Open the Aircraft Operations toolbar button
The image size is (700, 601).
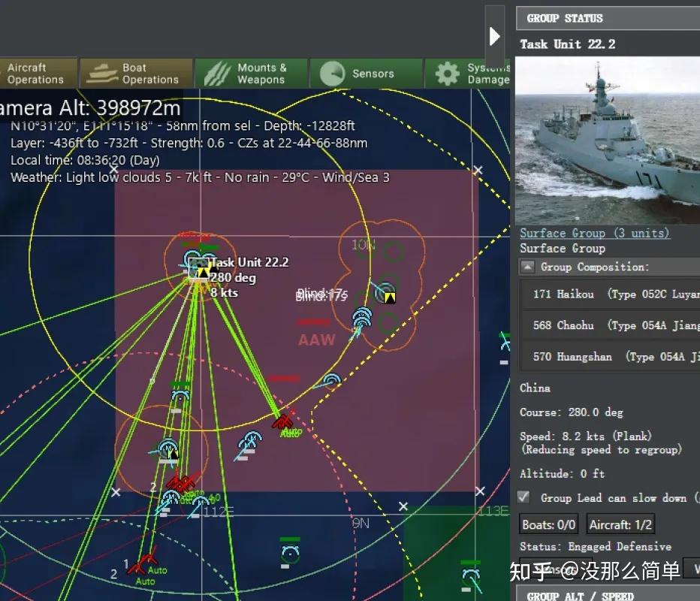[x=38, y=73]
